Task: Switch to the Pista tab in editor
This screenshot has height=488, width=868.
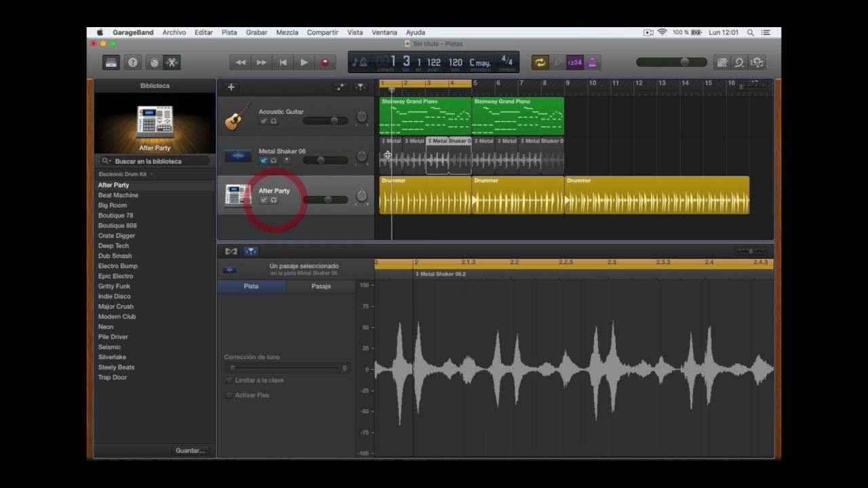Action: 251,286
